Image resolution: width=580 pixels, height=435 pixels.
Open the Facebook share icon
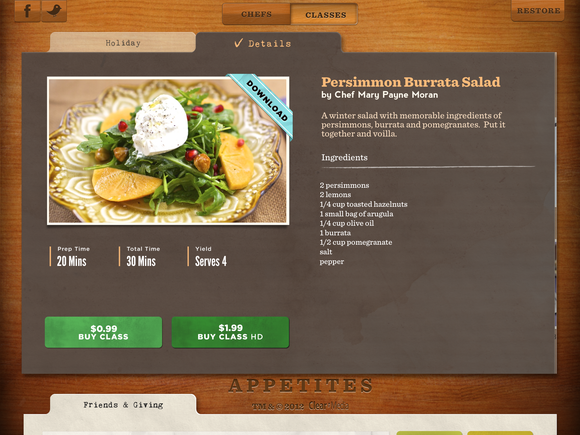point(27,11)
